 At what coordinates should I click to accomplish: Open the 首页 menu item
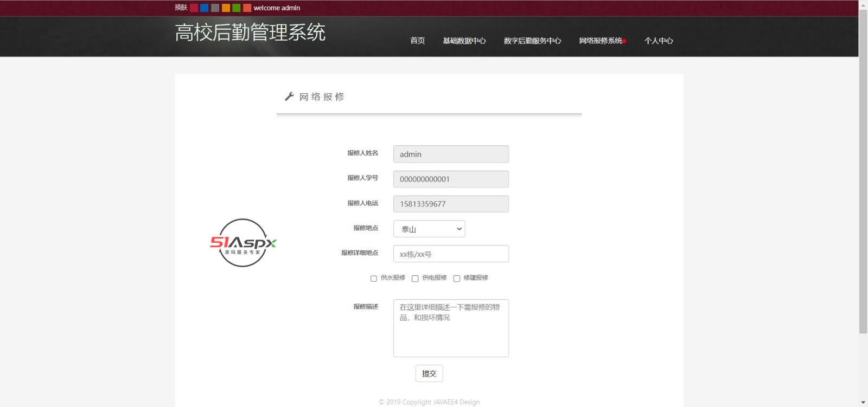pos(417,41)
